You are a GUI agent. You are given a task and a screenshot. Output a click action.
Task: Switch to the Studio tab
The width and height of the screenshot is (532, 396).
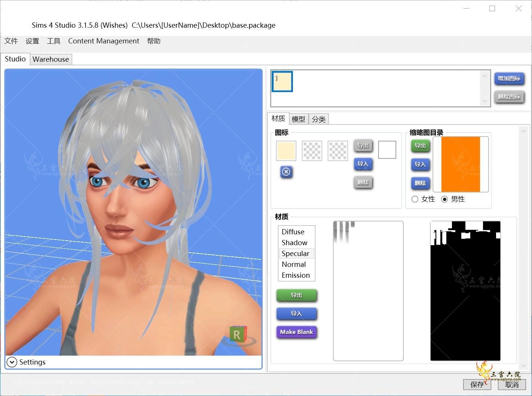15,59
